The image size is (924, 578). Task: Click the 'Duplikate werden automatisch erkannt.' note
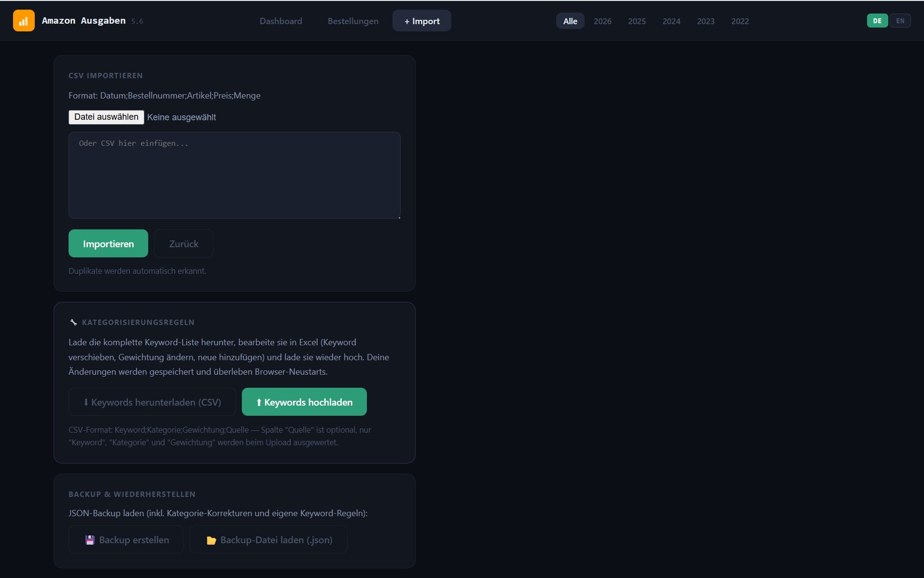click(x=137, y=271)
